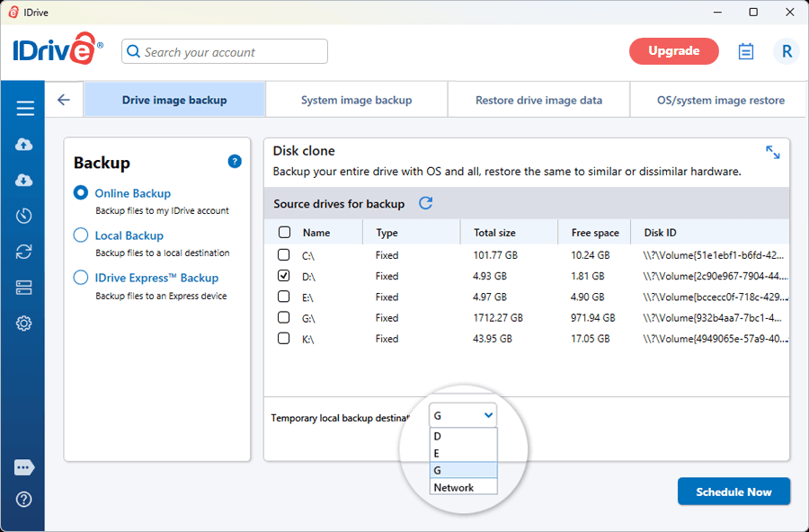This screenshot has height=532, width=809.
Task: Click the 4.93 GB total size cell
Action: [x=490, y=276]
